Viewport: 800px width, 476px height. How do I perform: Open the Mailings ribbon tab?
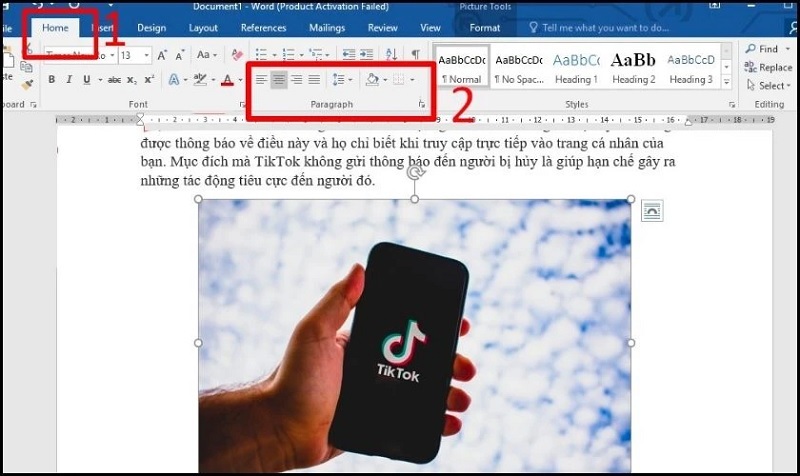326,28
